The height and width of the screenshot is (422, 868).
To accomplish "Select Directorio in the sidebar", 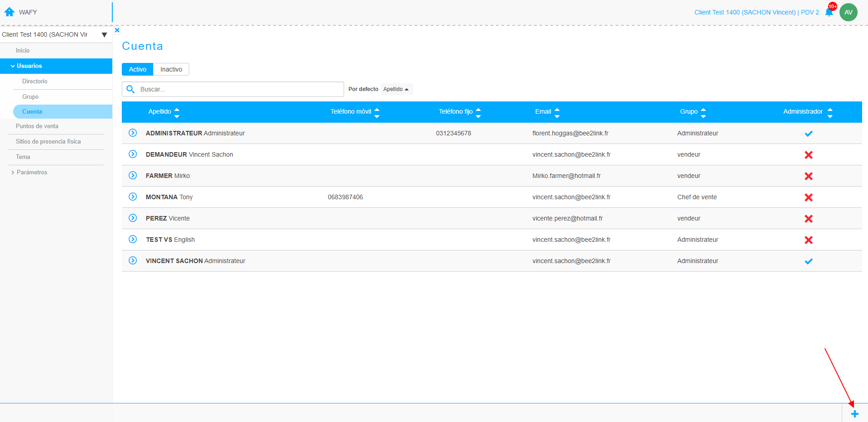I will click(35, 81).
